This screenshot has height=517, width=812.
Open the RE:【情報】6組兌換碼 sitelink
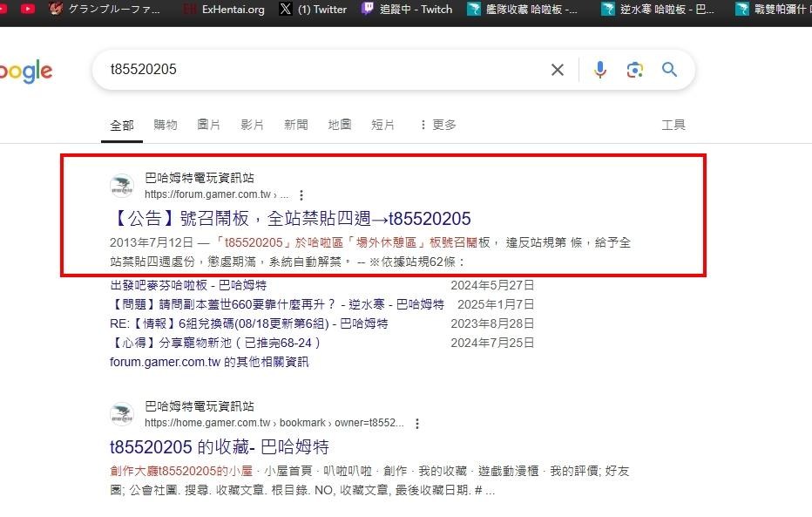tap(248, 323)
